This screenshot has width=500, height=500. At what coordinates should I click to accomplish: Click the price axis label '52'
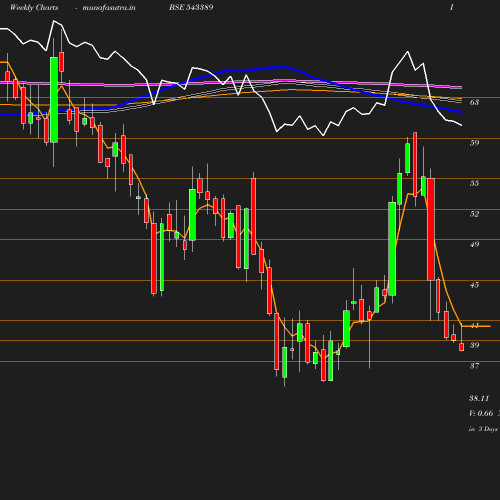(474, 214)
